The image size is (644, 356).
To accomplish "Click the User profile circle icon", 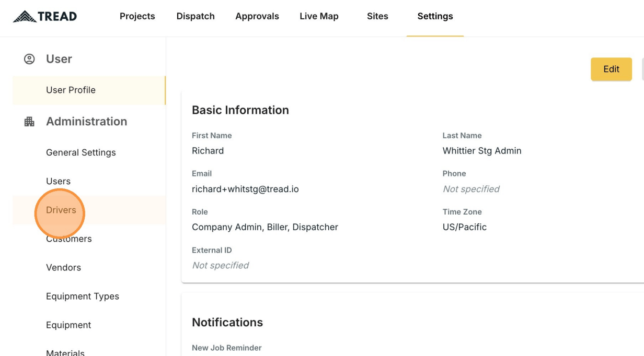I will pyautogui.click(x=29, y=59).
